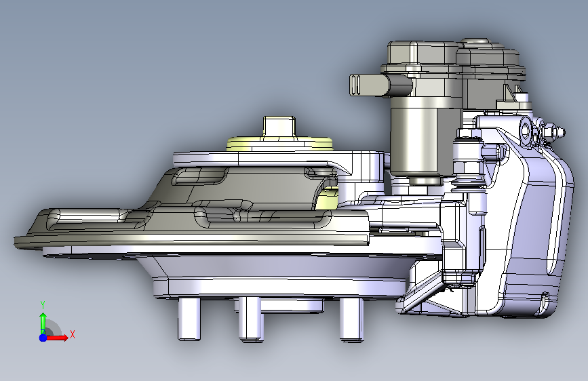Select the leftmost bottom mounting stud
The image size is (588, 381).
point(189,319)
